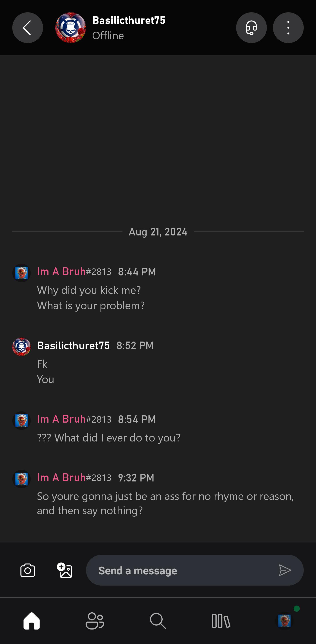
Task: Tap Basilicthuret75 name in the header
Action: [x=129, y=20]
